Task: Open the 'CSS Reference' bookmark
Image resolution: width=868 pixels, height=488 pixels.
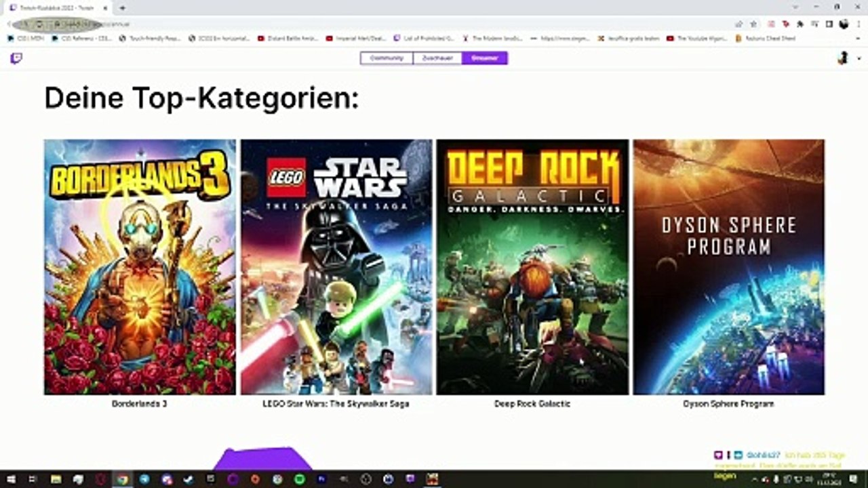Action: [81, 39]
